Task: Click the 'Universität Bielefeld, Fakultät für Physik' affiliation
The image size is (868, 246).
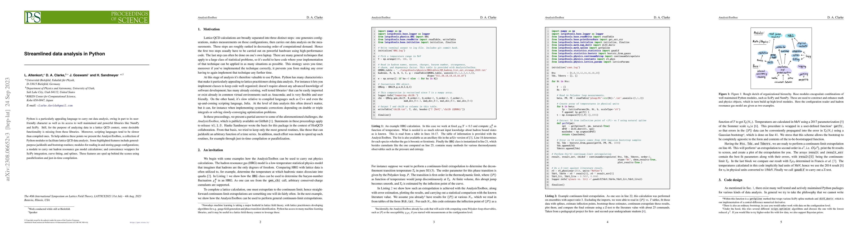Action: tap(51, 80)
